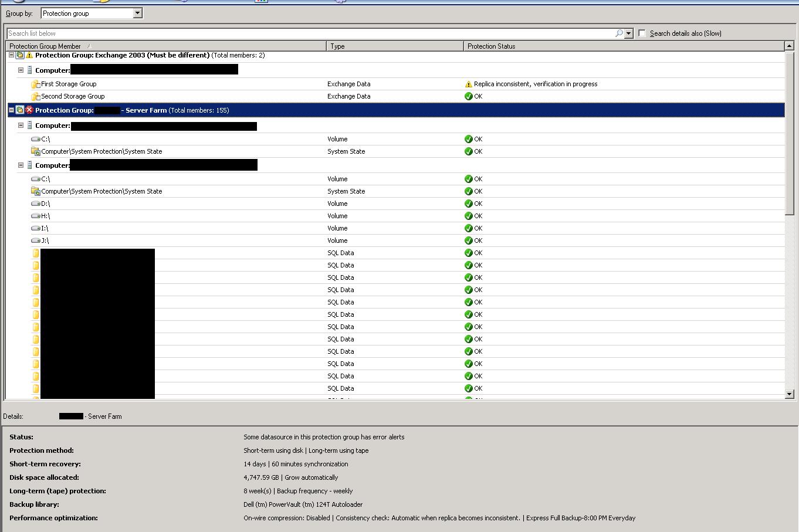The height and width of the screenshot is (532, 799).
Task: Click the green OK icon beside C:\ volume
Action: [469, 139]
